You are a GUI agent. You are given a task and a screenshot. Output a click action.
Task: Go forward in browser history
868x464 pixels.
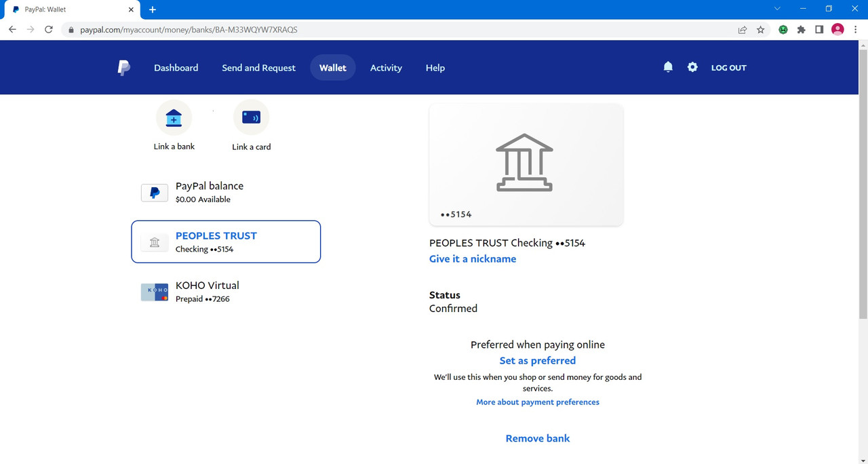[31, 29]
